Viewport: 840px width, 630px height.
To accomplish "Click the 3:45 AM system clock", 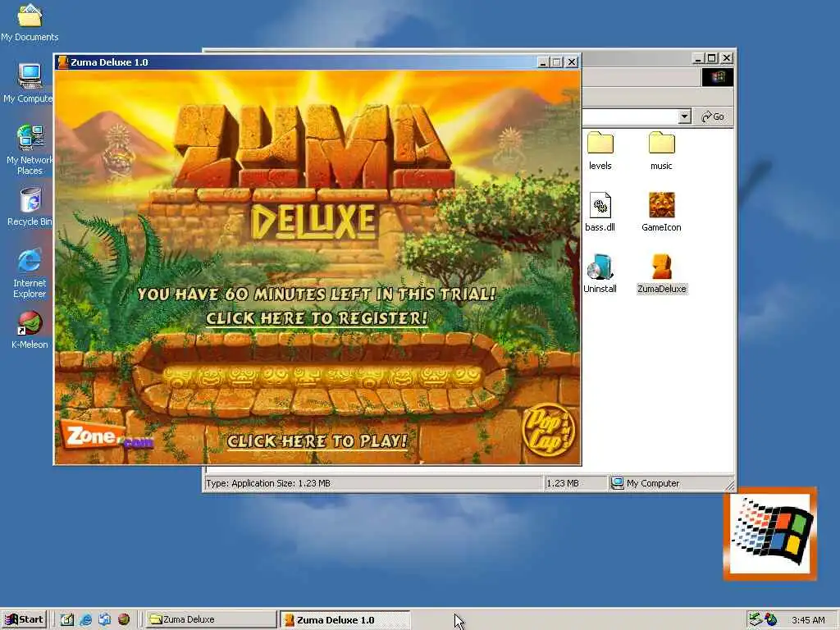I will coord(808,620).
